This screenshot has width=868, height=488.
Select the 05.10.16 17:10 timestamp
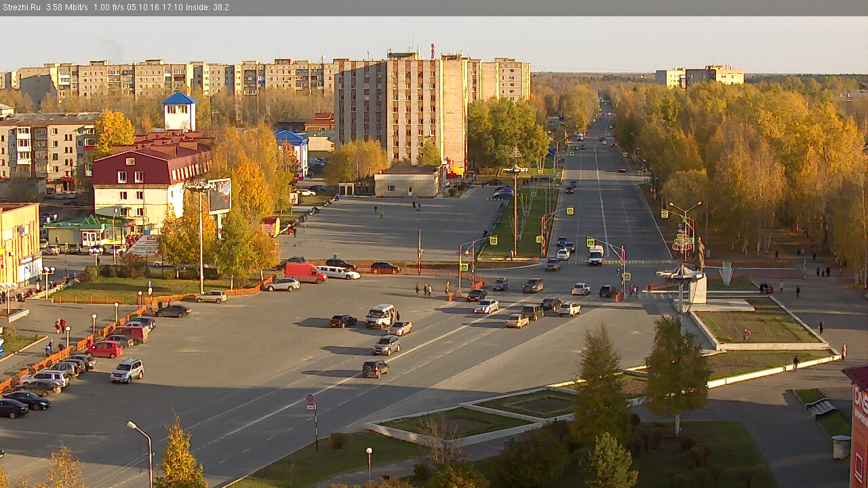point(155,7)
